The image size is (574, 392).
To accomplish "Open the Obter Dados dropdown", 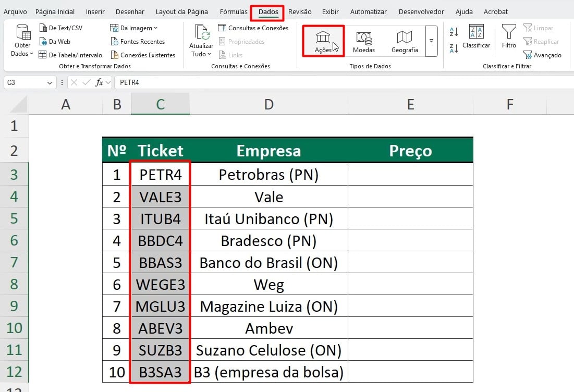I will pos(22,41).
